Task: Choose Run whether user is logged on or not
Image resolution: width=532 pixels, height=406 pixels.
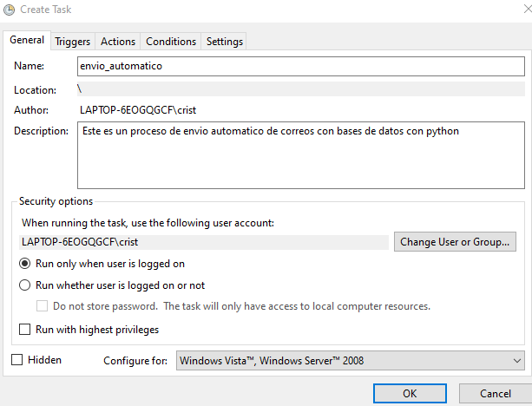Action: coord(25,285)
